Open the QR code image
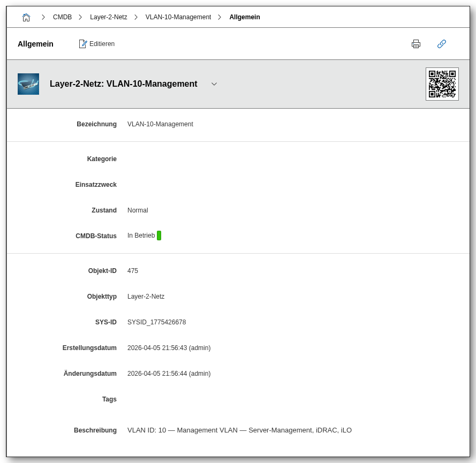The height and width of the screenshot is (463, 476). (x=442, y=84)
